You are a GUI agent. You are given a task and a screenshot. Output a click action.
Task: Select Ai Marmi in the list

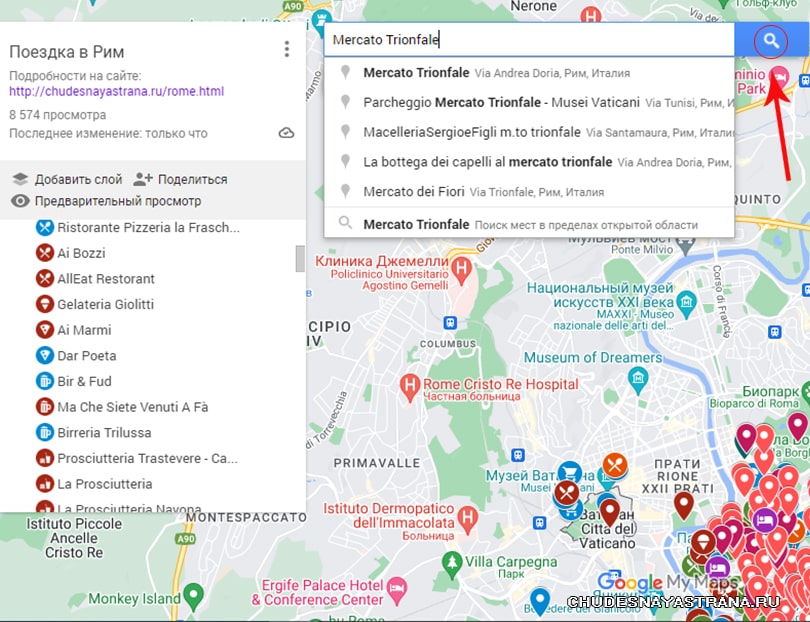(84, 330)
